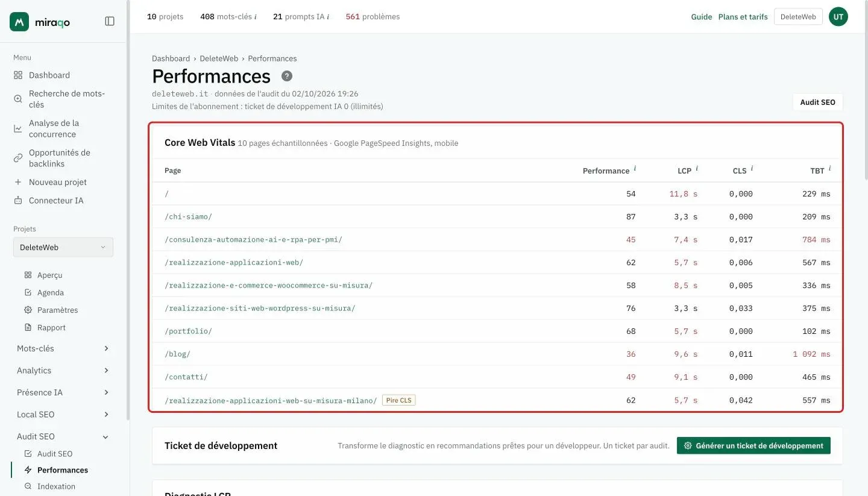Click the Rapport document icon
The image size is (868, 496).
coord(28,328)
